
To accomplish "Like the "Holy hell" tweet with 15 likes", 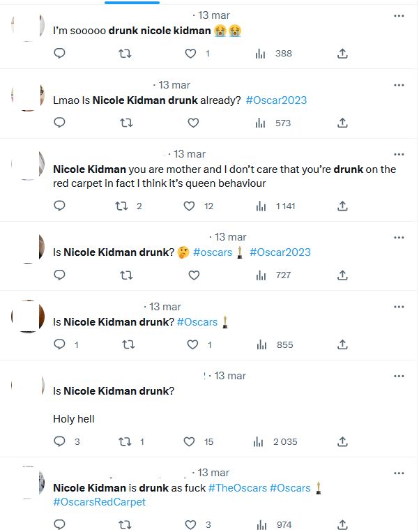I will click(x=190, y=441).
